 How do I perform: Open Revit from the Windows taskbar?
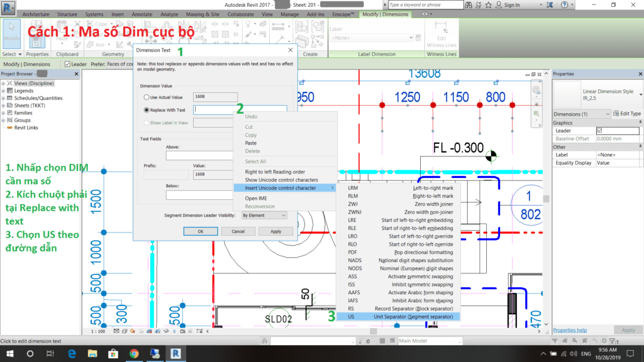(175, 354)
